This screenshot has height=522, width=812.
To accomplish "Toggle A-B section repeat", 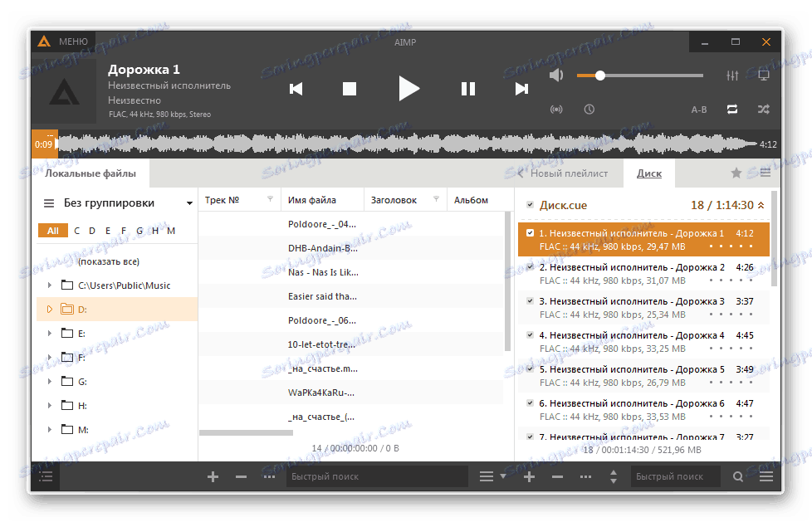I will coord(698,110).
